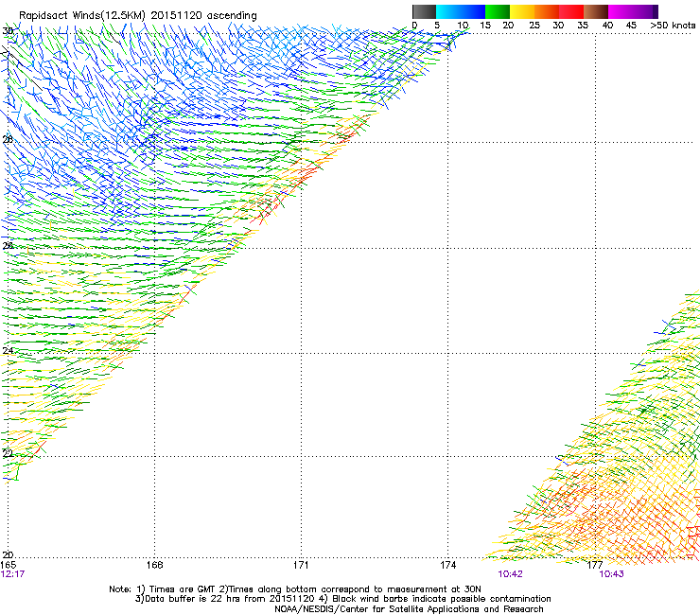Click the '45' legend scale label

pos(631,26)
